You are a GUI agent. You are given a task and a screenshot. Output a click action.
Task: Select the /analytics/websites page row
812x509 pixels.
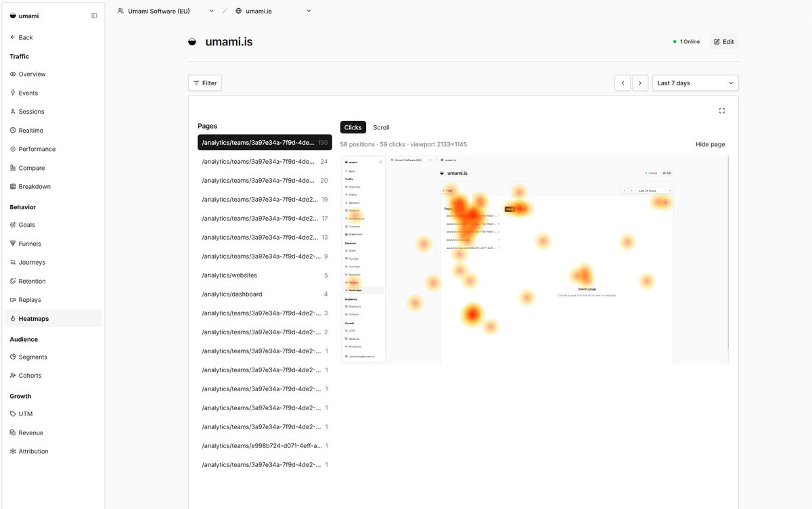265,275
